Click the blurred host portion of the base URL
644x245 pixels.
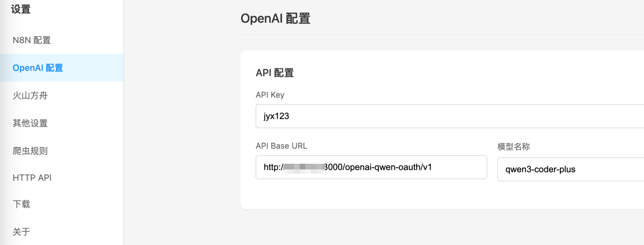coord(304,167)
